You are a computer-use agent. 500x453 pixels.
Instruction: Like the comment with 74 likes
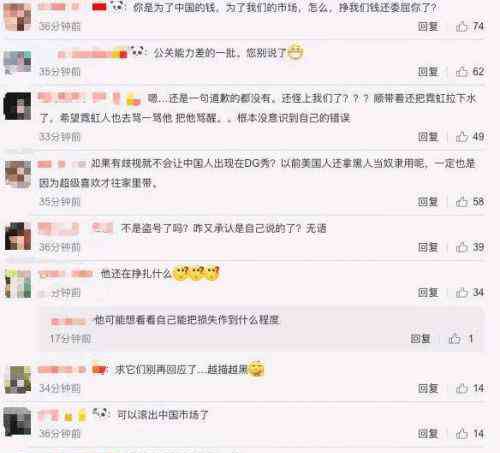[x=462, y=26]
